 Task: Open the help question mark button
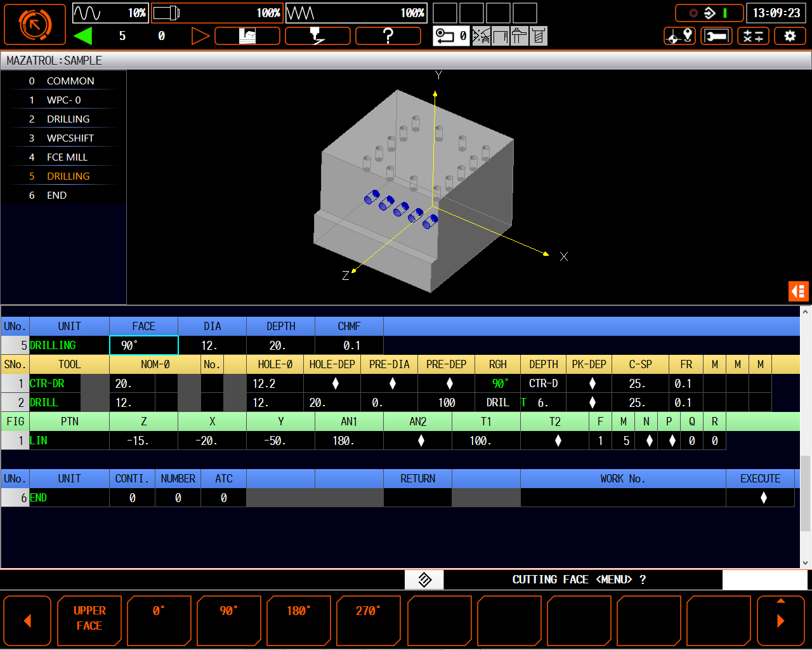[x=388, y=36]
